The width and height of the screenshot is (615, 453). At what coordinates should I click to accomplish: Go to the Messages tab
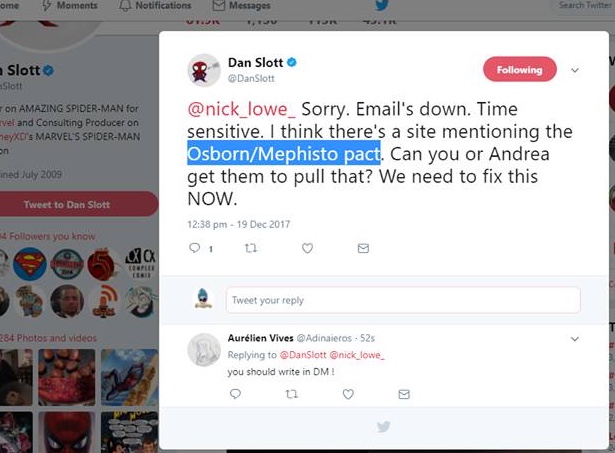pos(241,5)
